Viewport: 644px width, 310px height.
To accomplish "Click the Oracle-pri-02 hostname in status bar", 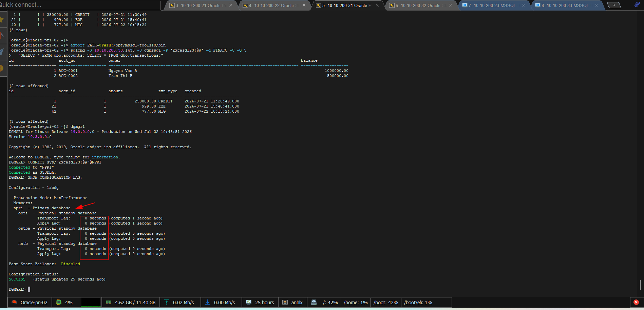I will point(34,303).
